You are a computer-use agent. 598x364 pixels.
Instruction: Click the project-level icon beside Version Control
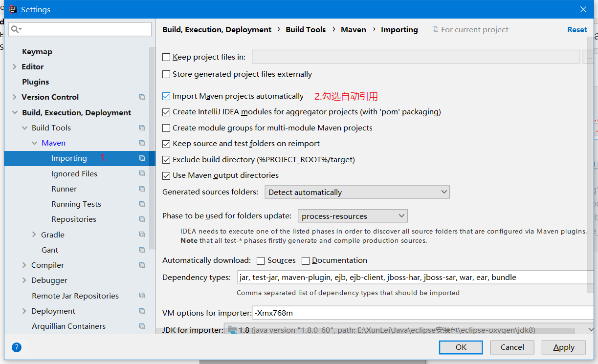(x=142, y=97)
